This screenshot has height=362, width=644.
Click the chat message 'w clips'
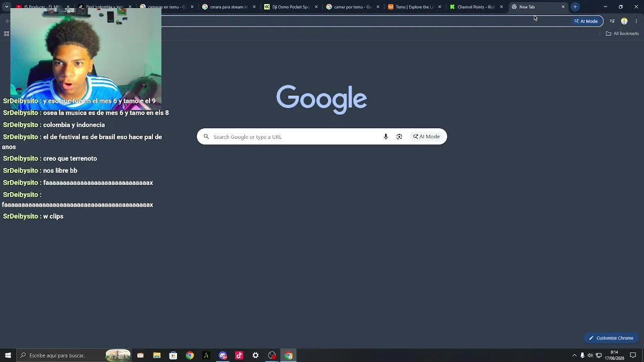point(53,216)
